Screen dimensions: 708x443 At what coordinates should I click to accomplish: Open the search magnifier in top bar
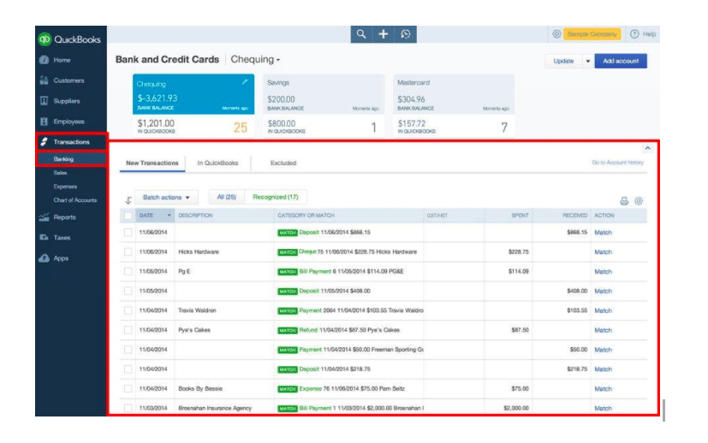(361, 34)
